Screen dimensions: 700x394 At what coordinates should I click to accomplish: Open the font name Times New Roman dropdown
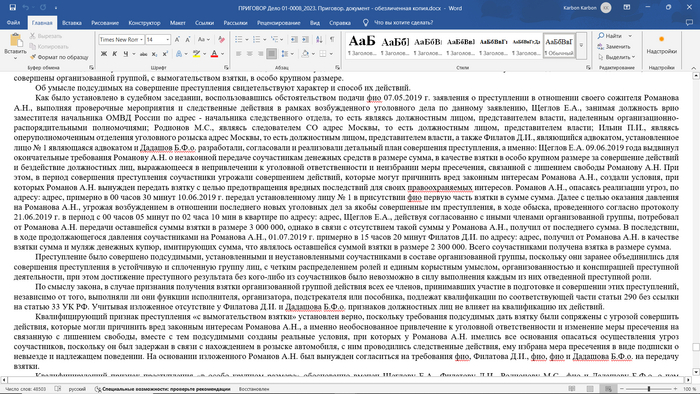tap(141, 39)
